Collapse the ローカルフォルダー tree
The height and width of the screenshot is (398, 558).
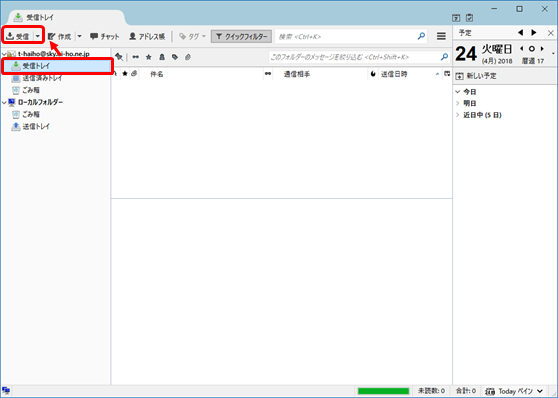click(x=4, y=103)
